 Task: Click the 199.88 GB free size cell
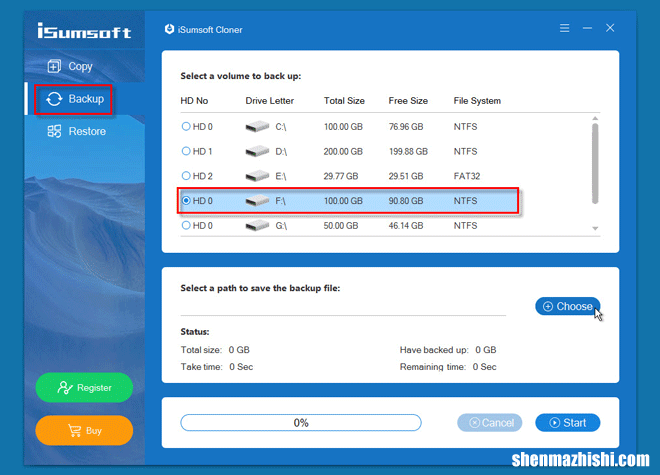coord(408,151)
